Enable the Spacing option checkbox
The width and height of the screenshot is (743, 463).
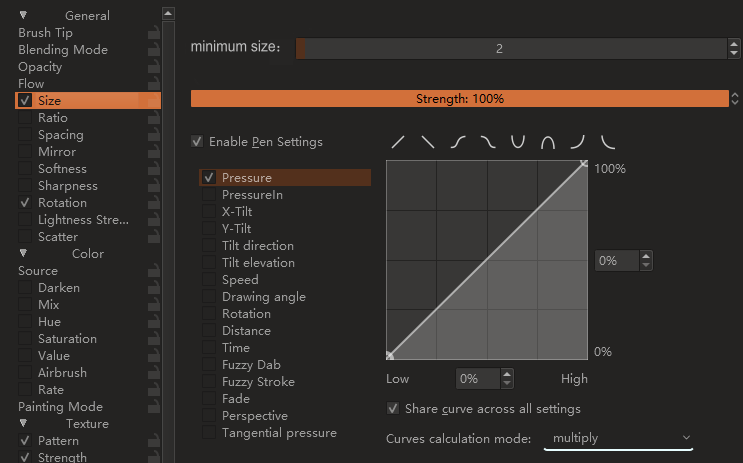25,135
